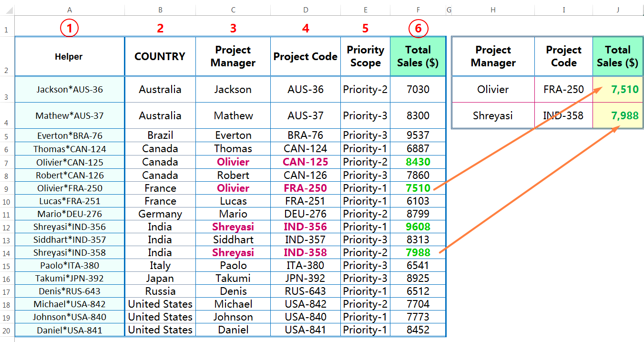Select IND-358 in lookup table column I
The height and width of the screenshot is (342, 644).
click(x=564, y=115)
